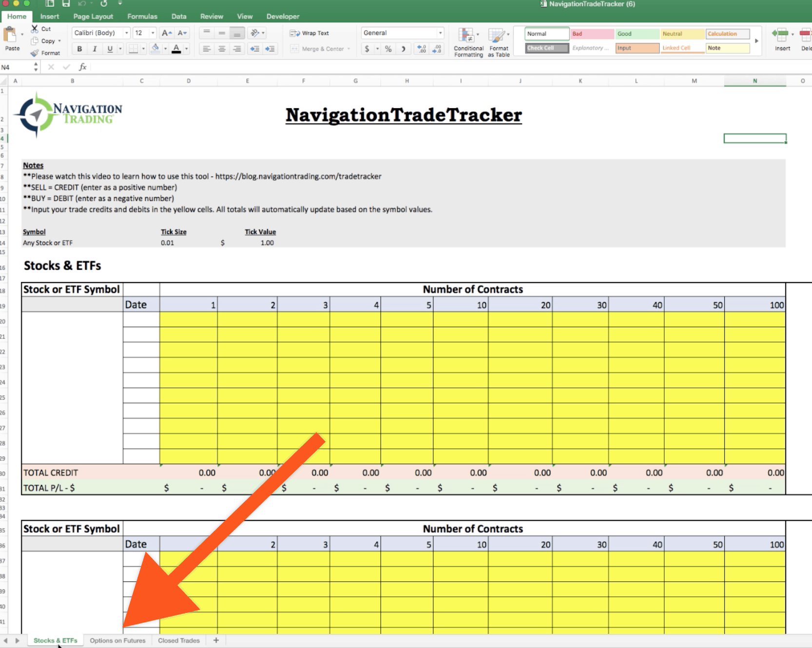Expand the font color dropdown arrow

tap(186, 49)
